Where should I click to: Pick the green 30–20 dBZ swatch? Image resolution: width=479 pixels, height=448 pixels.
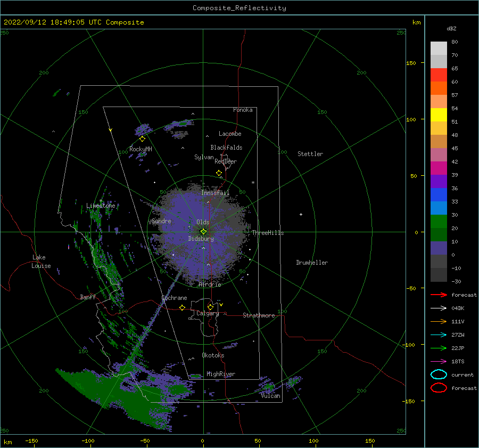pyautogui.click(x=439, y=222)
